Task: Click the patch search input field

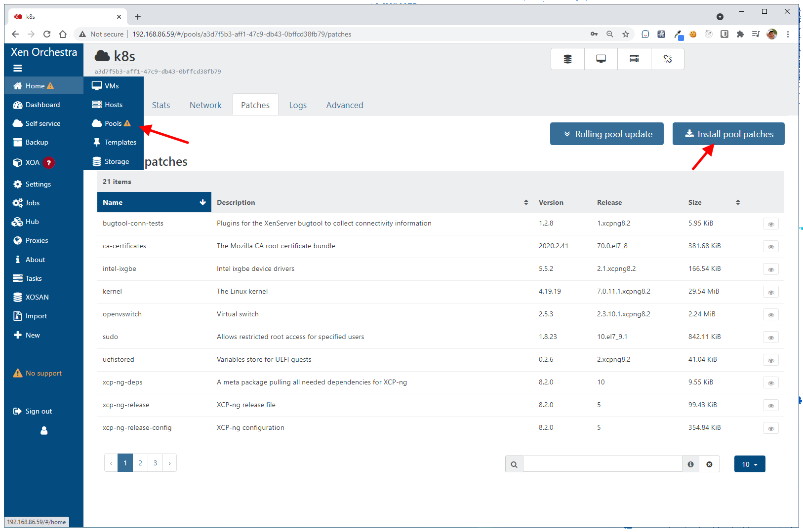Action: 602,464
